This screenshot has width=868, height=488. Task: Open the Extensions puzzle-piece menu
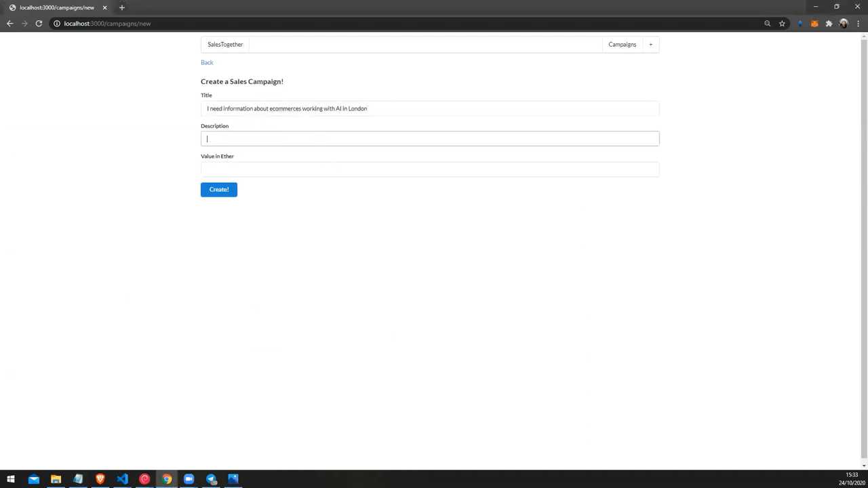coord(829,23)
